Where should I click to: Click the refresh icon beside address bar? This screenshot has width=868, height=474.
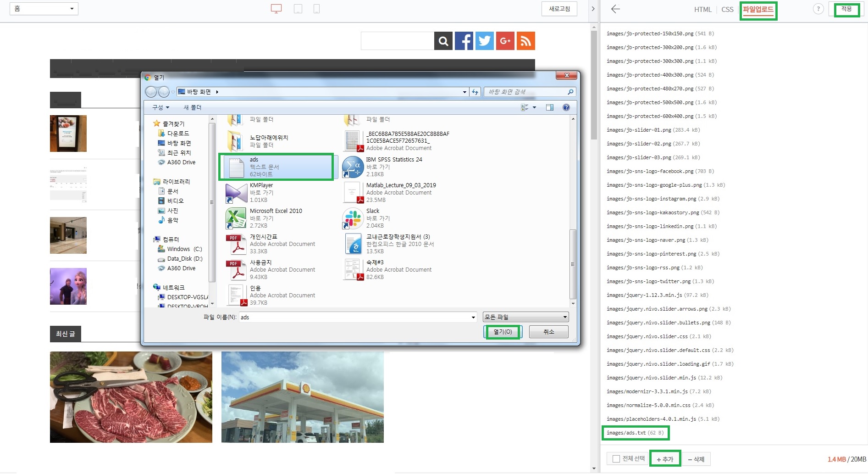pyautogui.click(x=475, y=92)
